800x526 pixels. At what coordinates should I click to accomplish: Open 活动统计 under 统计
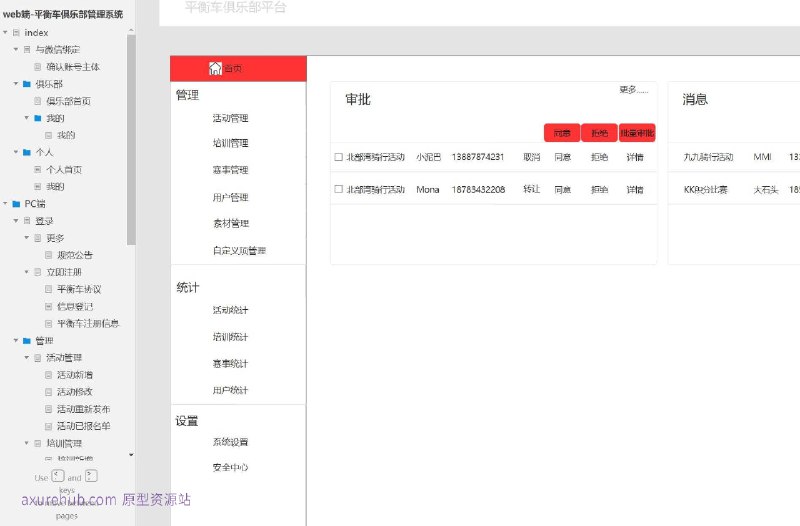[231, 310]
